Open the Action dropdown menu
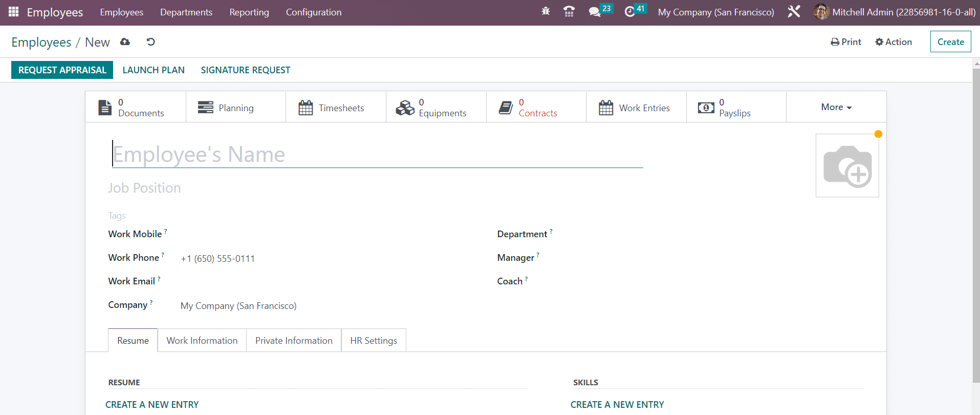 894,42
